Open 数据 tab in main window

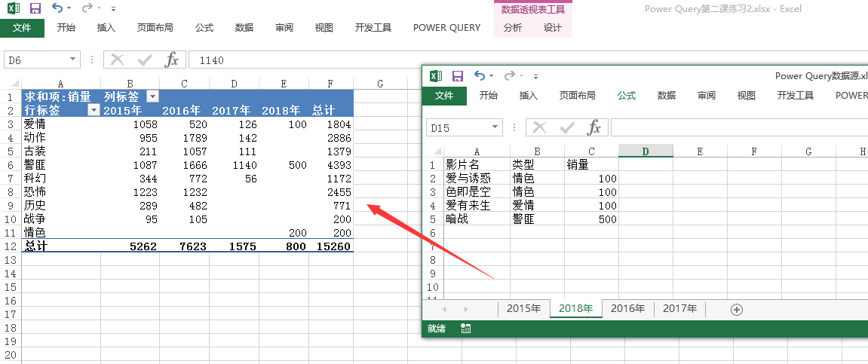[244, 28]
